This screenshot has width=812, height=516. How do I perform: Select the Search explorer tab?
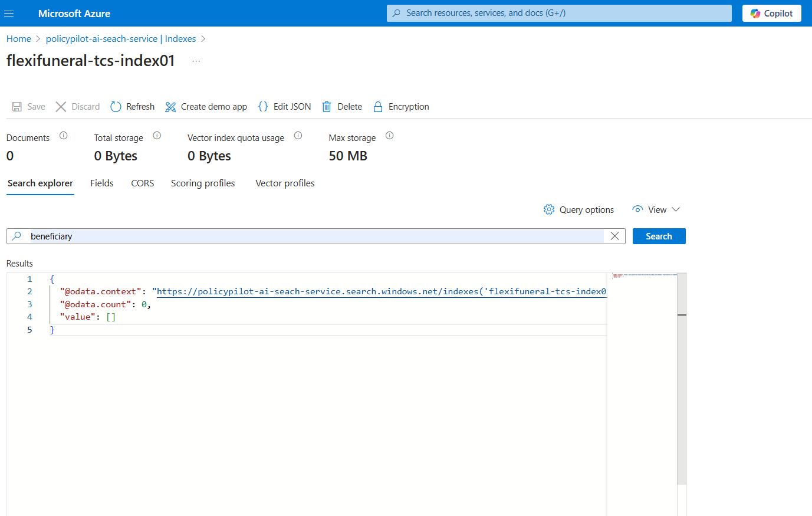40,183
